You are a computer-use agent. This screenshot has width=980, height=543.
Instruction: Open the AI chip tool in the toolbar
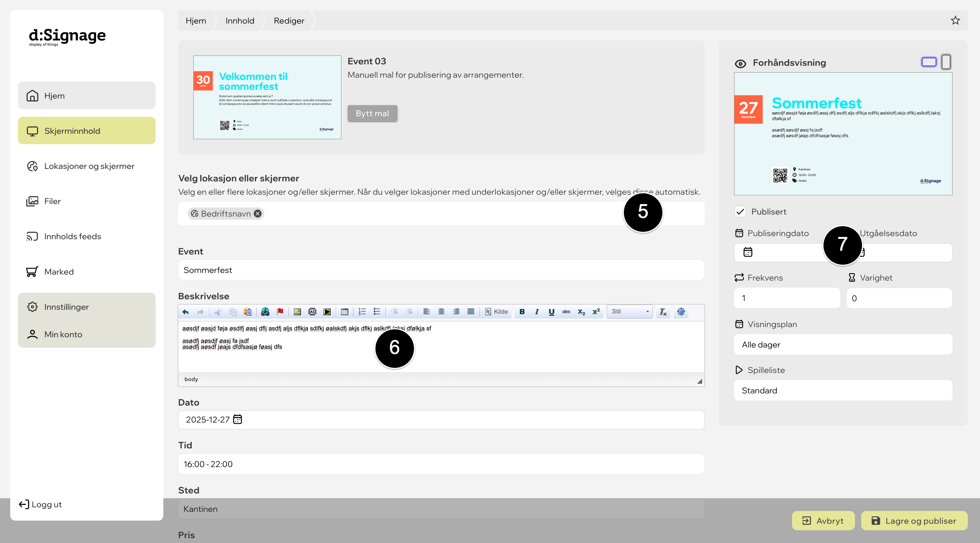click(x=312, y=312)
